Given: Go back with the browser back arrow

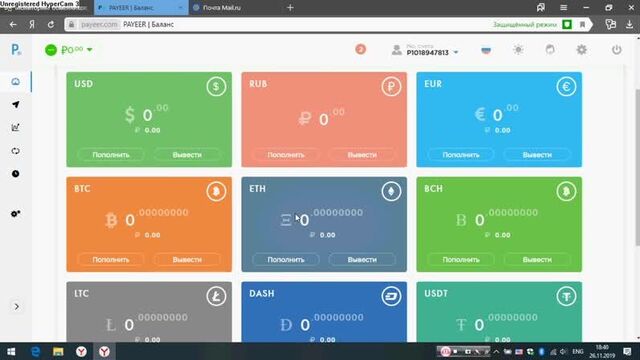Looking at the screenshot, I should tap(13, 24).
